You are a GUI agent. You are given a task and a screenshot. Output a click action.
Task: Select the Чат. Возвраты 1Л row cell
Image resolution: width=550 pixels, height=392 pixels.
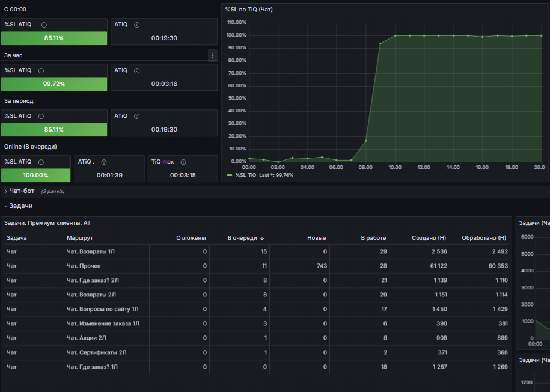[x=91, y=251]
